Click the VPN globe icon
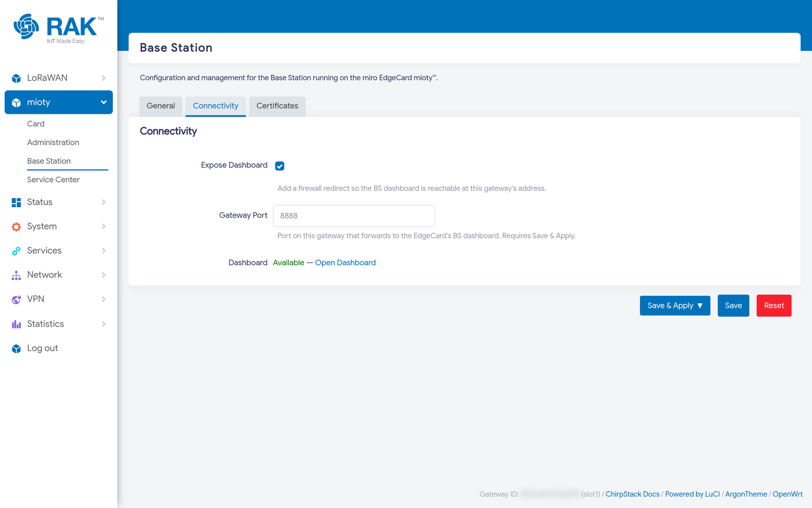The width and height of the screenshot is (812, 508). pos(16,299)
